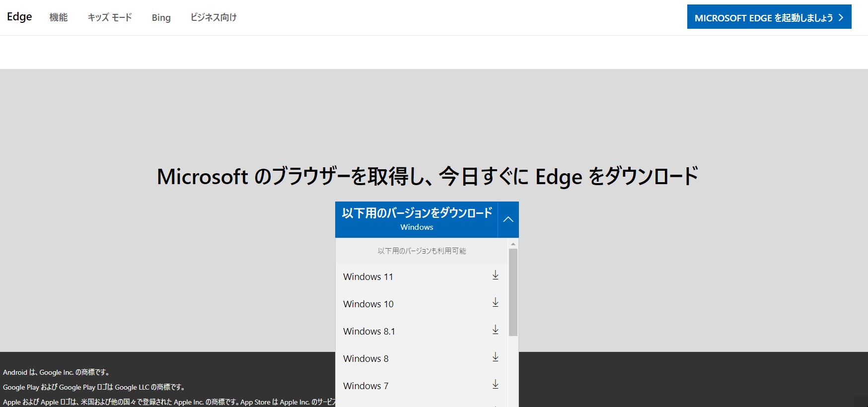Click the version list scrollbar thumb
This screenshot has width=868, height=407.
pyautogui.click(x=513, y=292)
